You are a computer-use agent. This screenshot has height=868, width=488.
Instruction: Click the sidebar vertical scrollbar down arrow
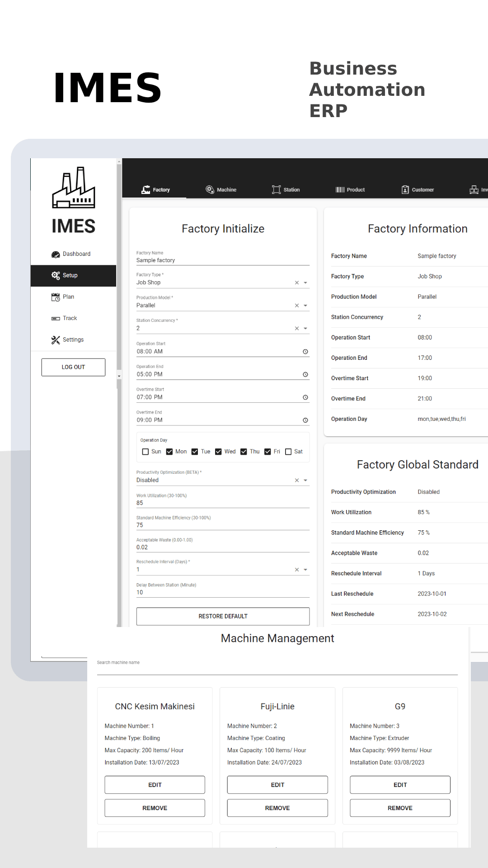(119, 376)
